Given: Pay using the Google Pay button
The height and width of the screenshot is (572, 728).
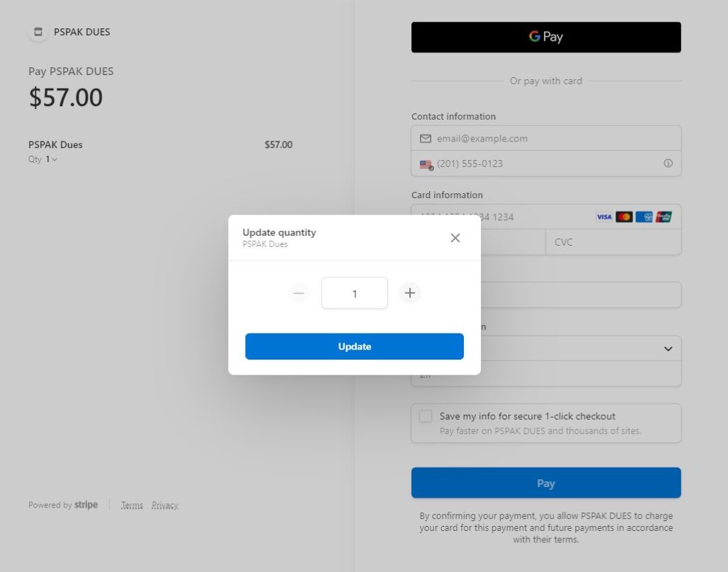Looking at the screenshot, I should coord(546,37).
